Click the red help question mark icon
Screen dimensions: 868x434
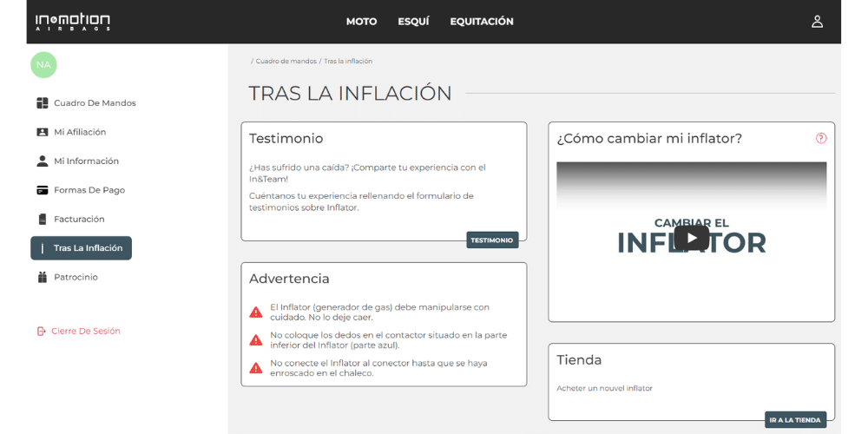821,138
